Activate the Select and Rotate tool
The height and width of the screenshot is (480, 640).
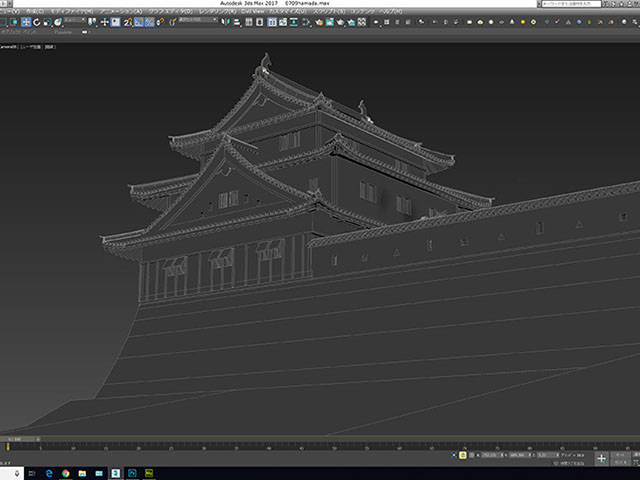[36, 22]
